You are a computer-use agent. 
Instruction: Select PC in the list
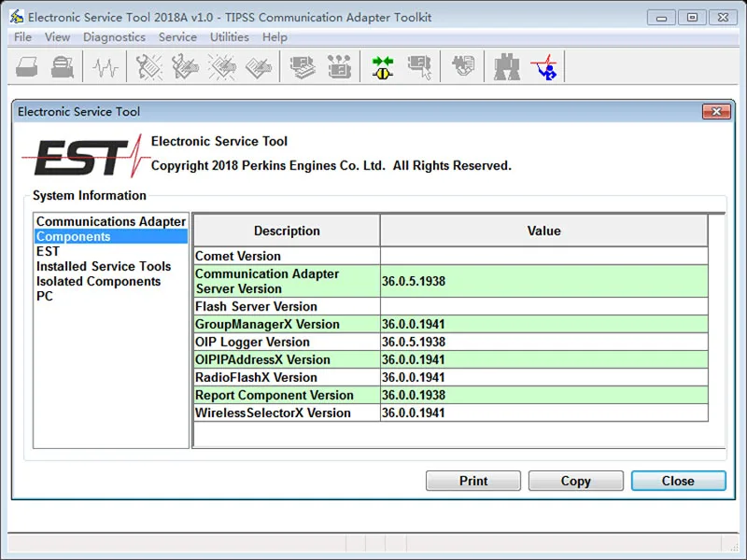tap(110, 296)
